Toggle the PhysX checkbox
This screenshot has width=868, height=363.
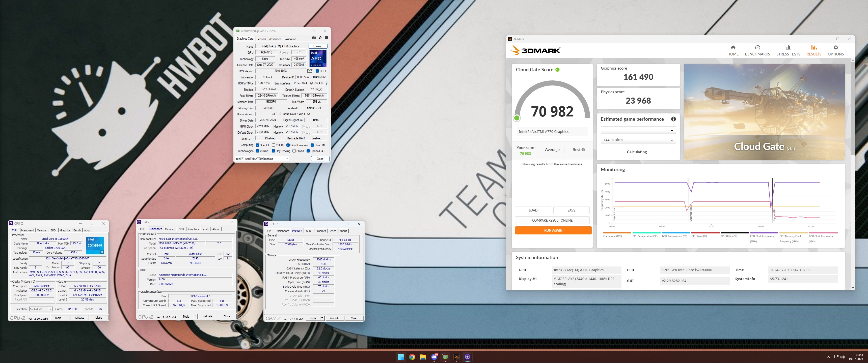(x=294, y=151)
